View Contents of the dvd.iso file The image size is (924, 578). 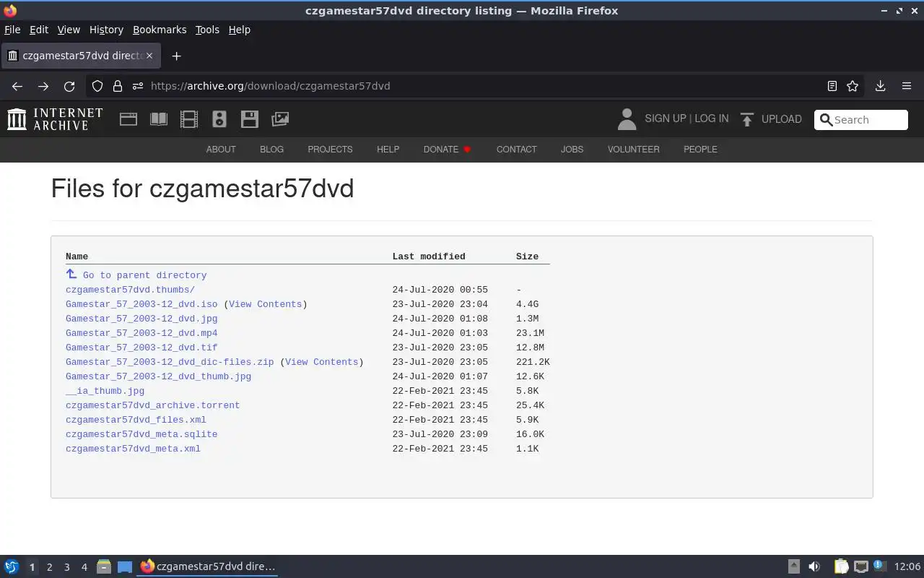(265, 304)
